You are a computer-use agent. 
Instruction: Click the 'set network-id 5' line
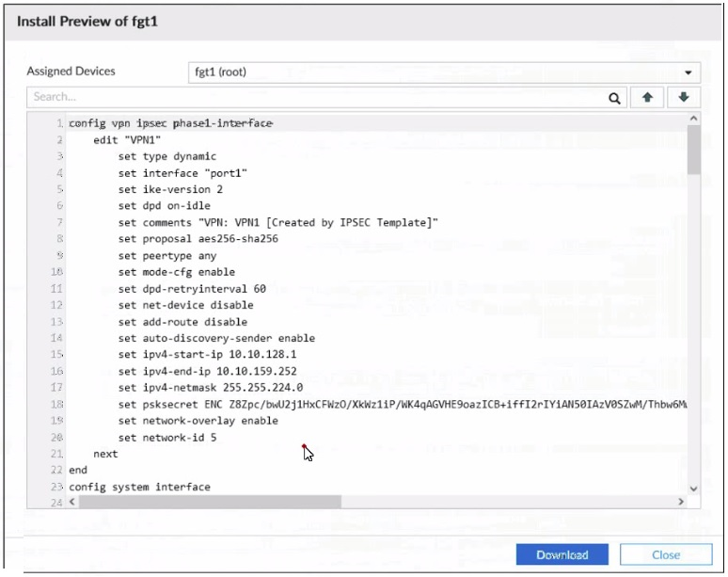(x=167, y=437)
